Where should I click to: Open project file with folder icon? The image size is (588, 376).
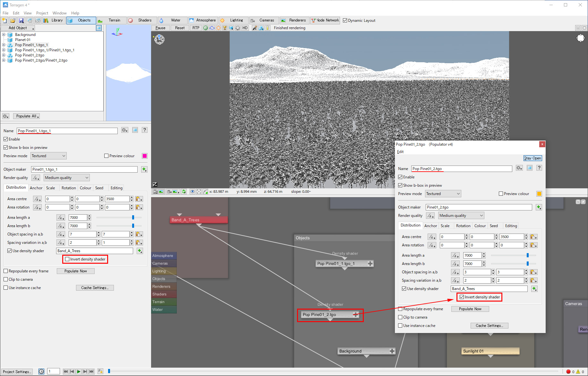[x=13, y=21]
